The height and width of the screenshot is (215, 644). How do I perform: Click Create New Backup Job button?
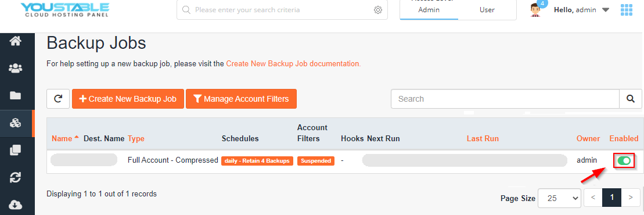click(128, 99)
